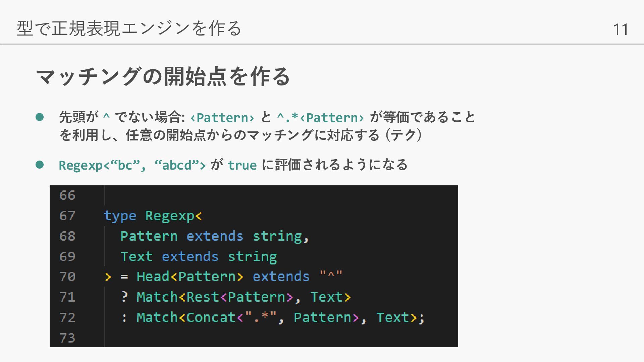The image size is (644, 362).
Task: Click the inline code ^.*‹Pattern›
Action: (320, 118)
